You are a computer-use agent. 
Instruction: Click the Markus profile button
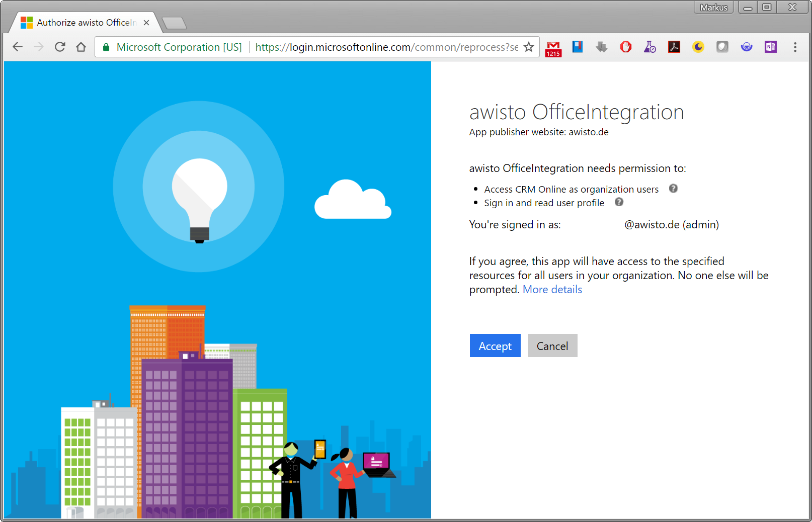coord(713,7)
